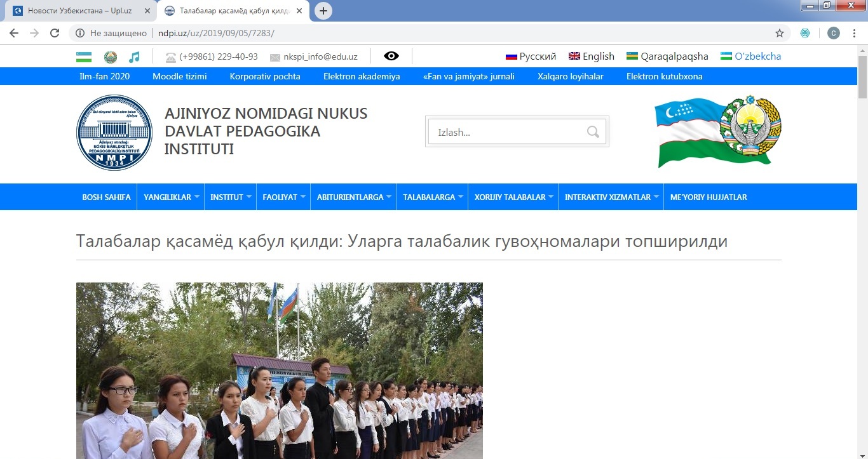868x459 pixels.
Task: Bookmark this page with star icon
Action: [x=780, y=33]
